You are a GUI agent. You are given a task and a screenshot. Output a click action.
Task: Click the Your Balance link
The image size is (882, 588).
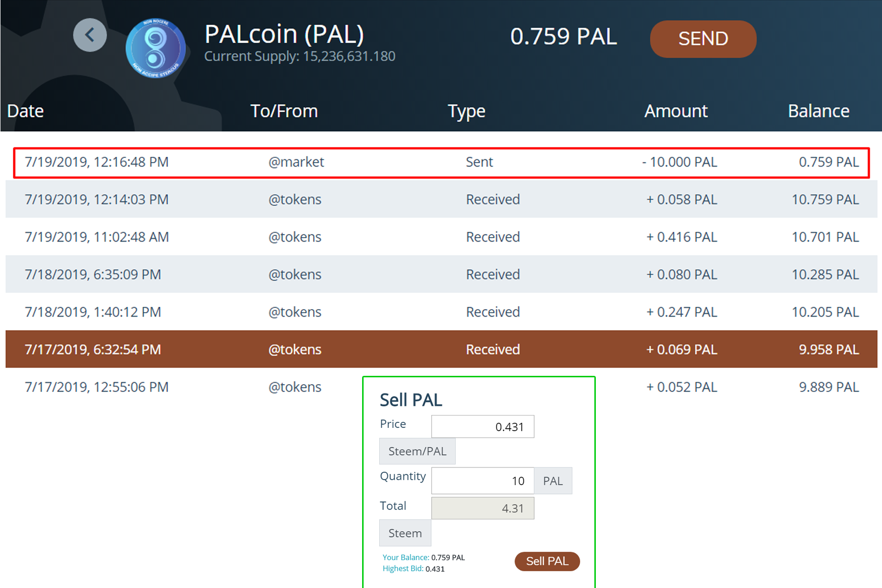[x=405, y=558]
